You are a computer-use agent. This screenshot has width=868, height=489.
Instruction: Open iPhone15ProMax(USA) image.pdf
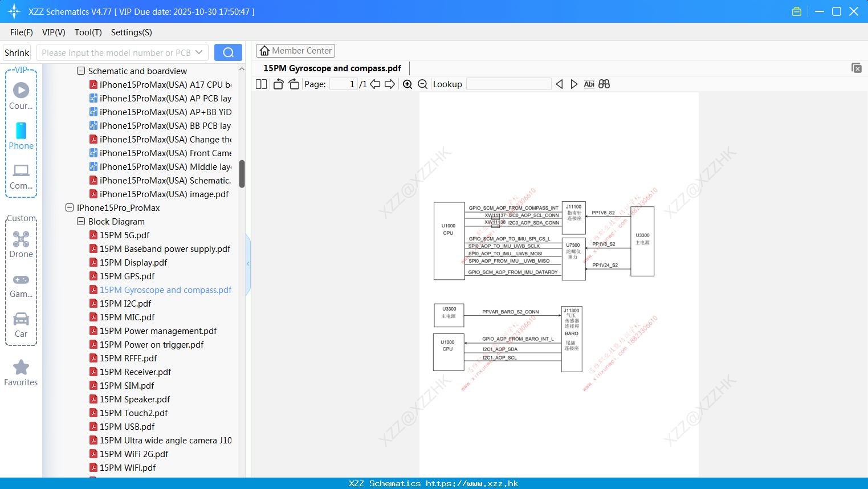tap(159, 194)
